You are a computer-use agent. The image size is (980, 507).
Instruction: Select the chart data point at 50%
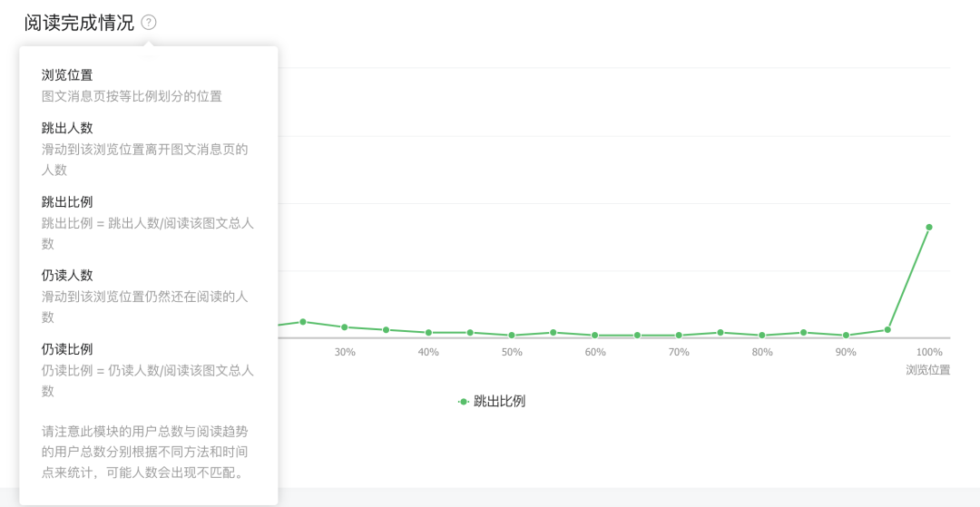click(x=512, y=336)
